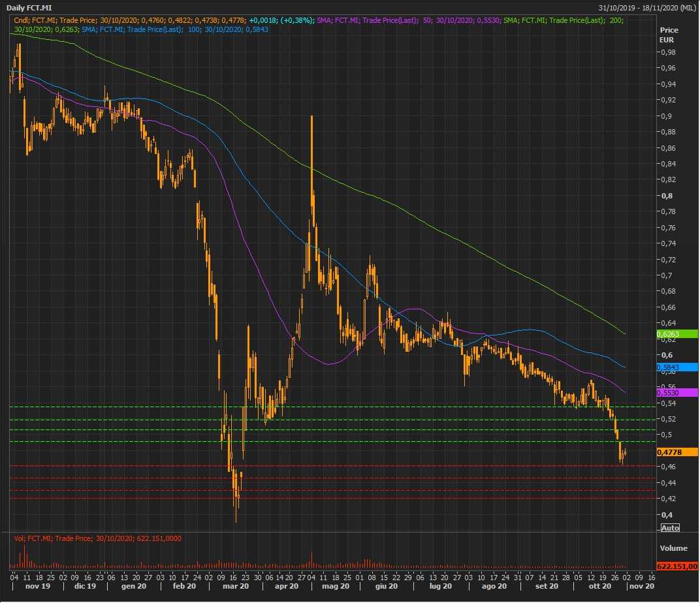700x603 pixels.
Task: Click the mar 20 month on time axis
Action: pos(236,587)
